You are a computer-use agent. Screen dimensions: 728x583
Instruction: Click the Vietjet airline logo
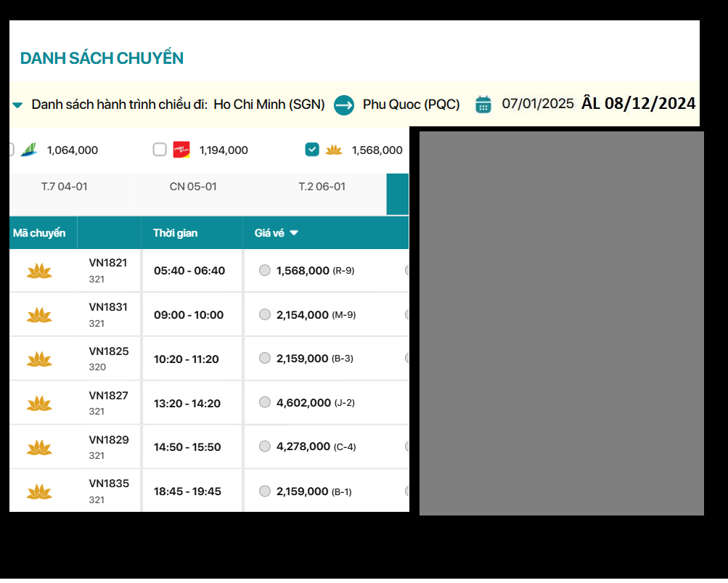181,150
